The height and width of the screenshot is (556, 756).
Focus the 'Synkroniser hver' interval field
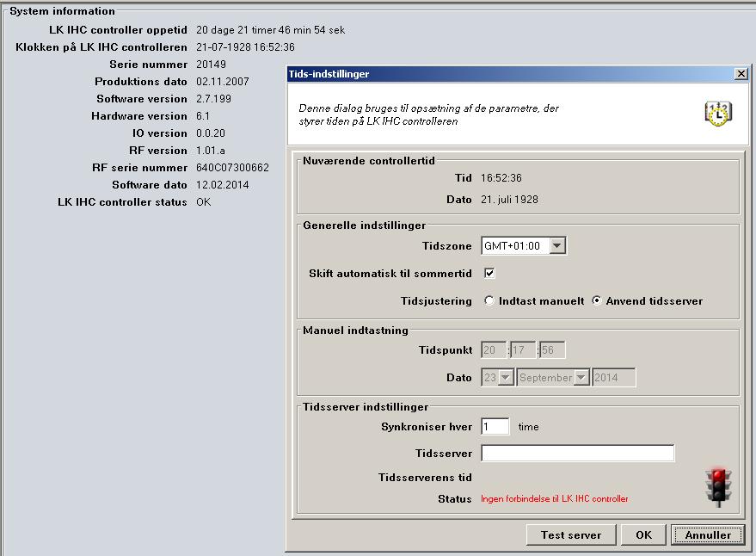coord(495,426)
